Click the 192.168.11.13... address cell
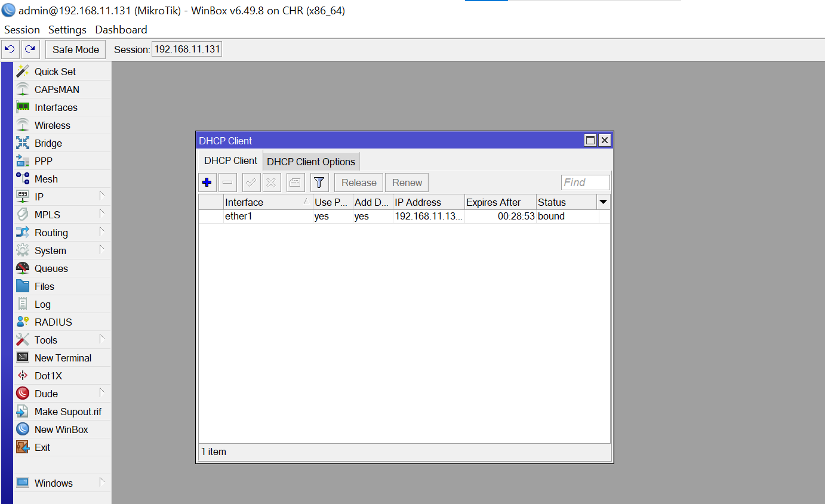The width and height of the screenshot is (825, 504). pyautogui.click(x=429, y=217)
